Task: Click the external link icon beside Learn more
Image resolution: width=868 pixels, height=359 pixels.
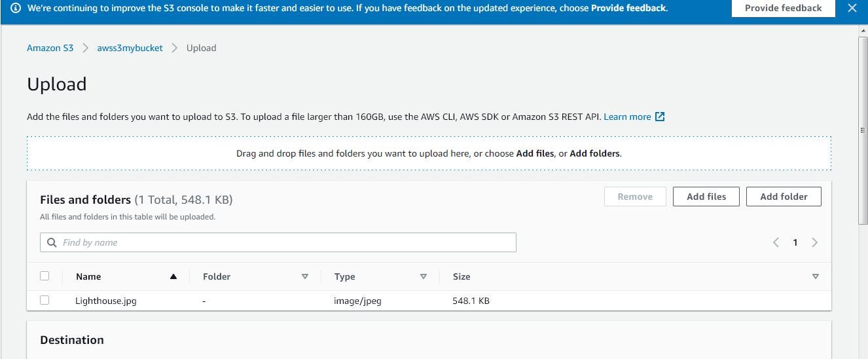Action: pos(660,117)
